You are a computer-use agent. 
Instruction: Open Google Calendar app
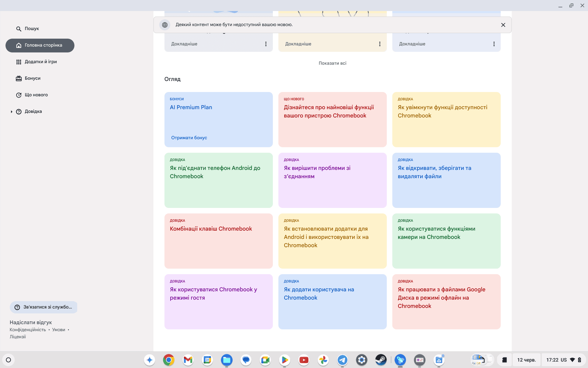click(x=207, y=359)
